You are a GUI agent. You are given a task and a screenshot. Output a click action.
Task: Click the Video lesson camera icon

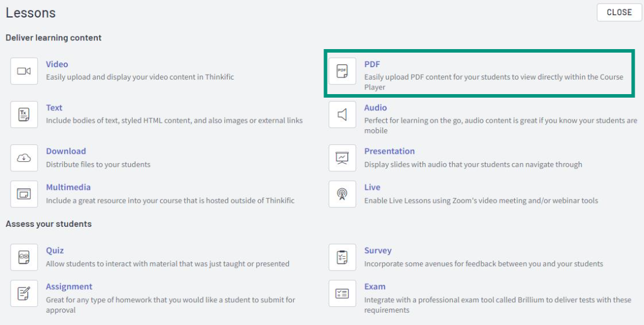(24, 71)
